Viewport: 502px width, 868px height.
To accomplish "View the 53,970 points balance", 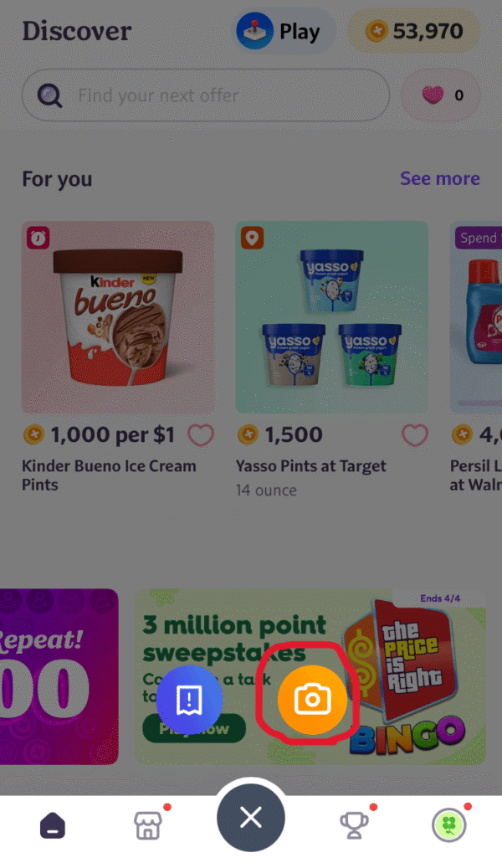I will coord(414,32).
